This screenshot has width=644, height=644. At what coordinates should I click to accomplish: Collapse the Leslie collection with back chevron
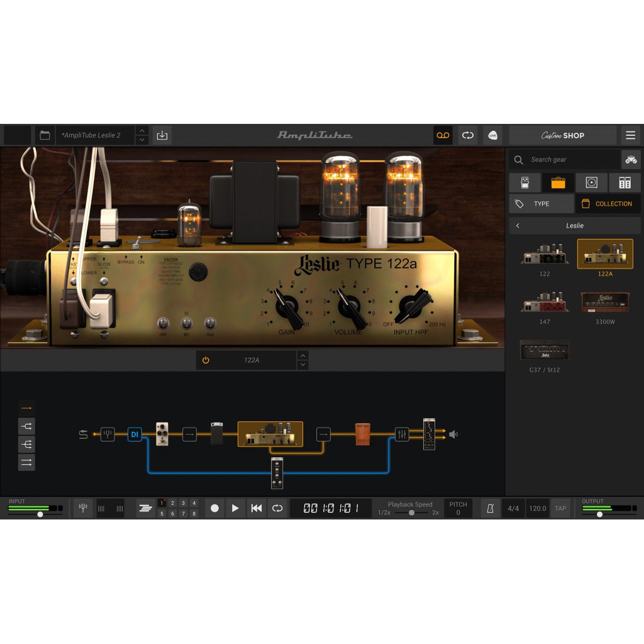click(518, 225)
